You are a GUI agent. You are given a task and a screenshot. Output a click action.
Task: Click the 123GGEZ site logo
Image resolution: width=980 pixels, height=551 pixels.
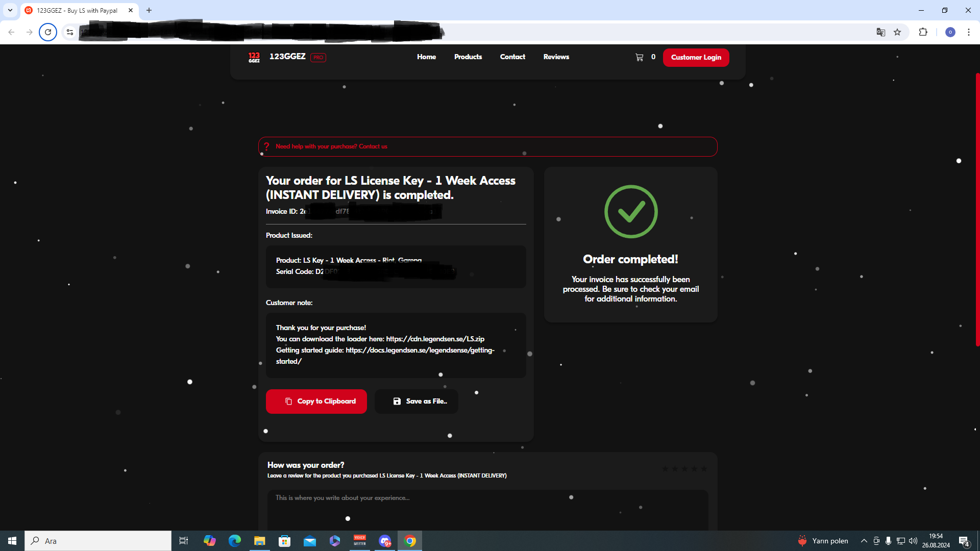[254, 57]
